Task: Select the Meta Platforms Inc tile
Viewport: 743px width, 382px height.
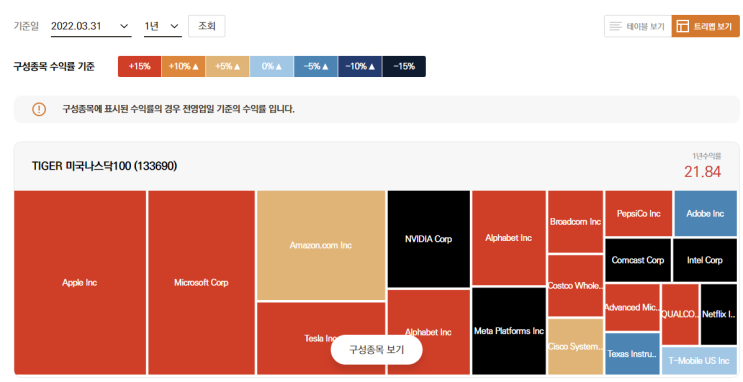Action: click(x=509, y=331)
